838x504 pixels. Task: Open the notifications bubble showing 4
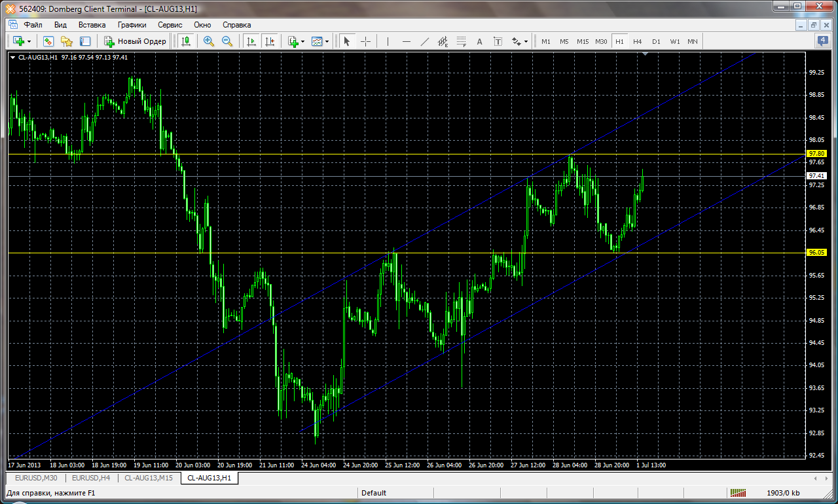(823, 41)
